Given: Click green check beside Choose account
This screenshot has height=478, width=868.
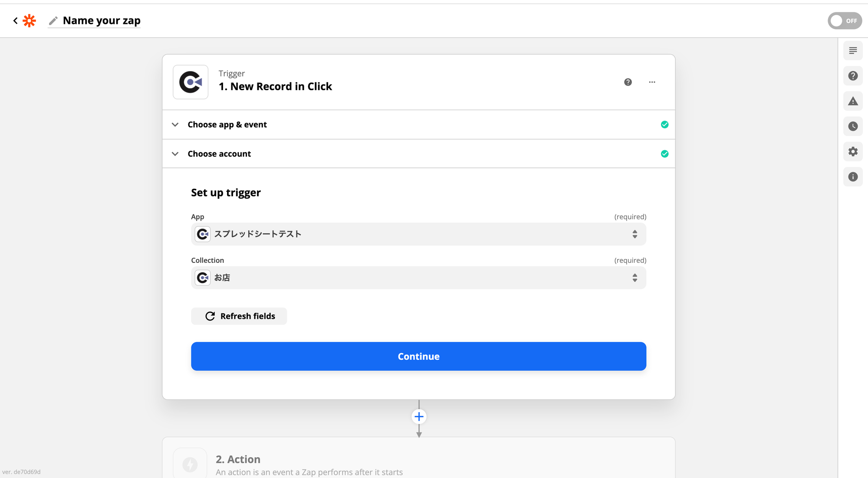Looking at the screenshot, I should (664, 154).
